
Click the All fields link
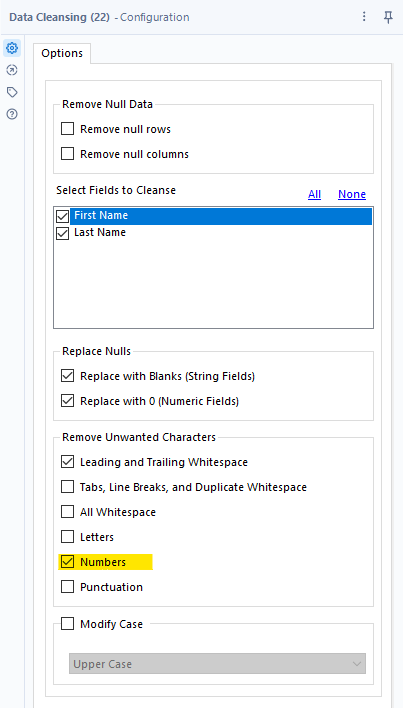315,194
